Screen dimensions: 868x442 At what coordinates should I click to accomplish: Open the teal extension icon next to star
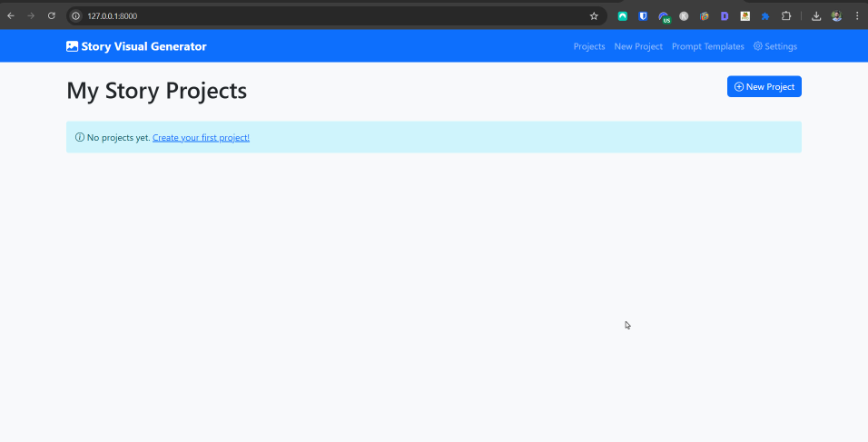tap(623, 15)
